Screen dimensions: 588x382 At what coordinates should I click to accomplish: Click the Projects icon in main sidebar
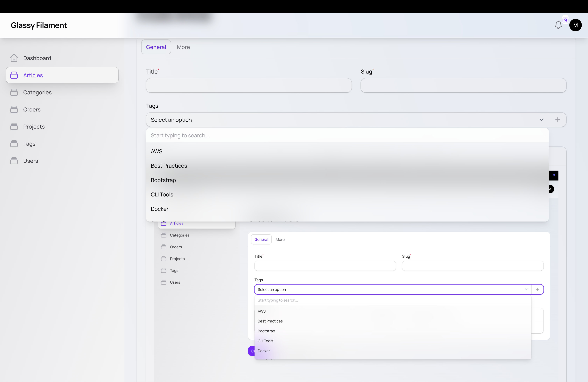[x=14, y=126]
